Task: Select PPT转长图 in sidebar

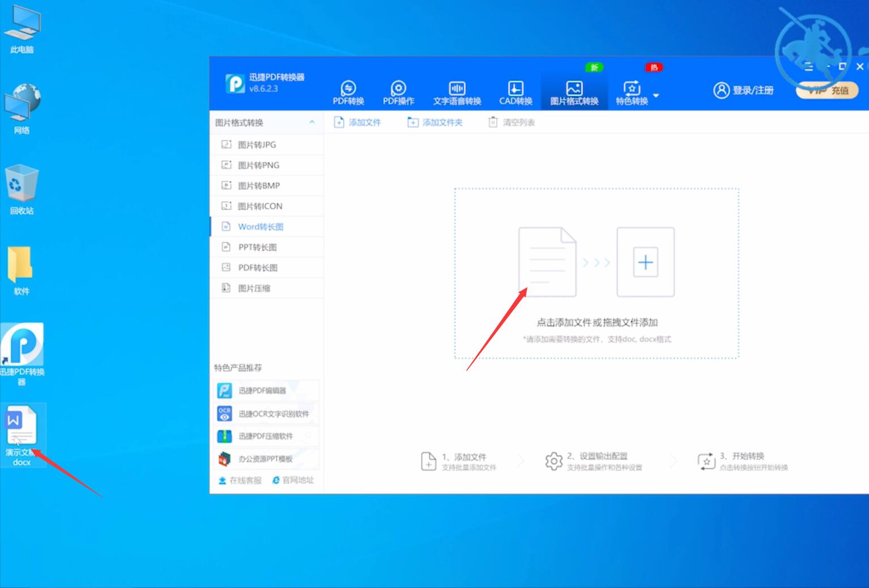Action: point(266,247)
